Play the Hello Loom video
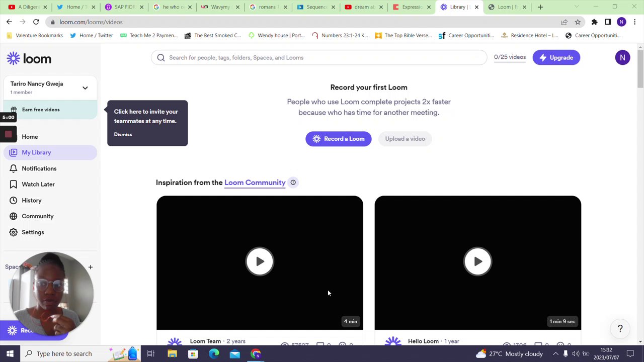 coord(478,261)
